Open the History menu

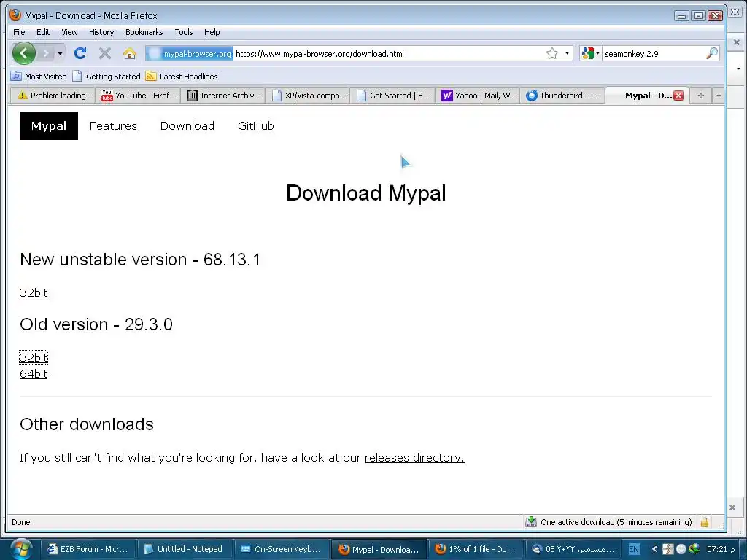pyautogui.click(x=101, y=32)
